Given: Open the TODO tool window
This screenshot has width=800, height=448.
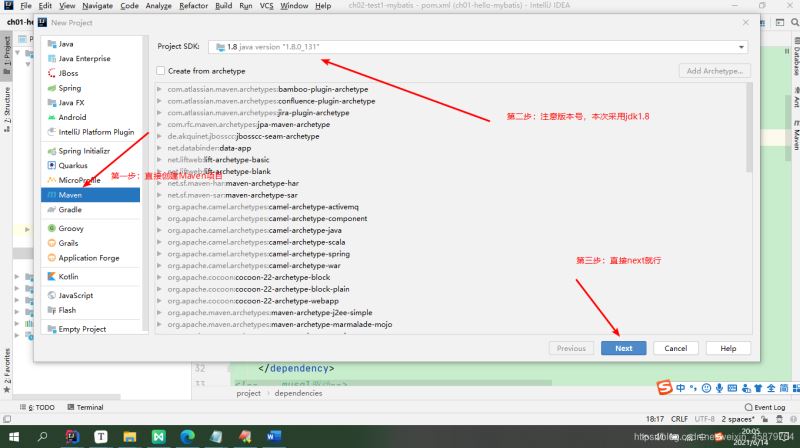Looking at the screenshot, I should tap(37, 407).
